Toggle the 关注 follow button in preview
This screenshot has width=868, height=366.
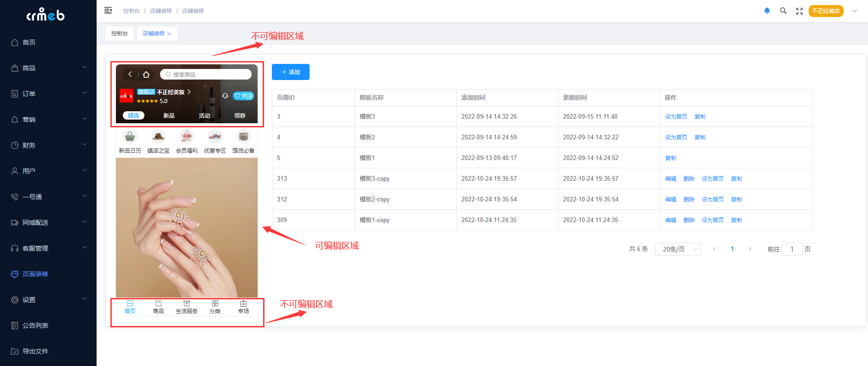(243, 96)
